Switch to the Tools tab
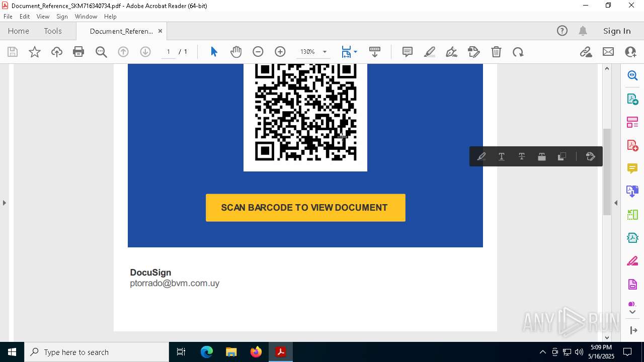The image size is (644, 362). pyautogui.click(x=53, y=31)
